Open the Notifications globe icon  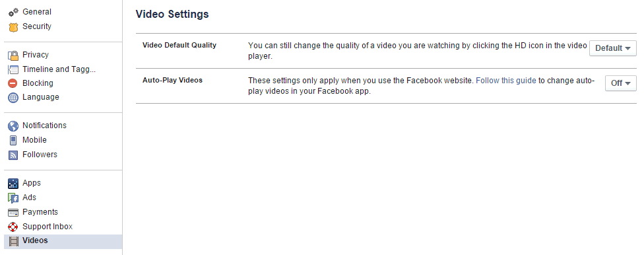coord(13,126)
